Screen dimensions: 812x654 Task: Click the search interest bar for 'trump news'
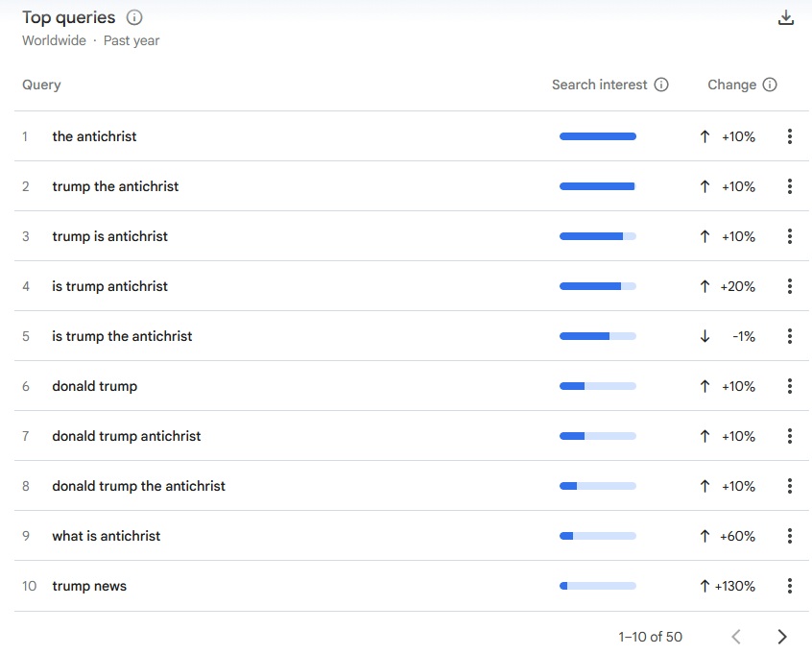click(x=598, y=586)
